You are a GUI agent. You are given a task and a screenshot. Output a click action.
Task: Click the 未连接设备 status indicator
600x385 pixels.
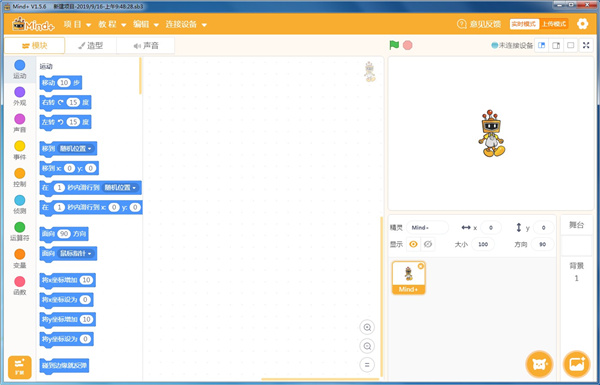(512, 45)
